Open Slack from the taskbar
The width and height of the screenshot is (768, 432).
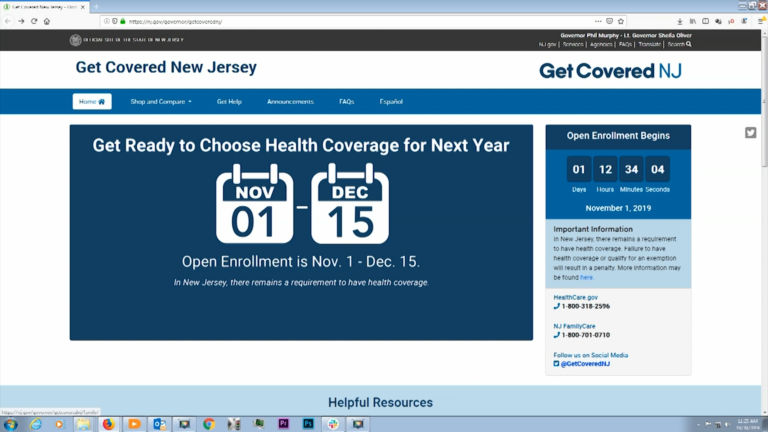click(x=333, y=424)
